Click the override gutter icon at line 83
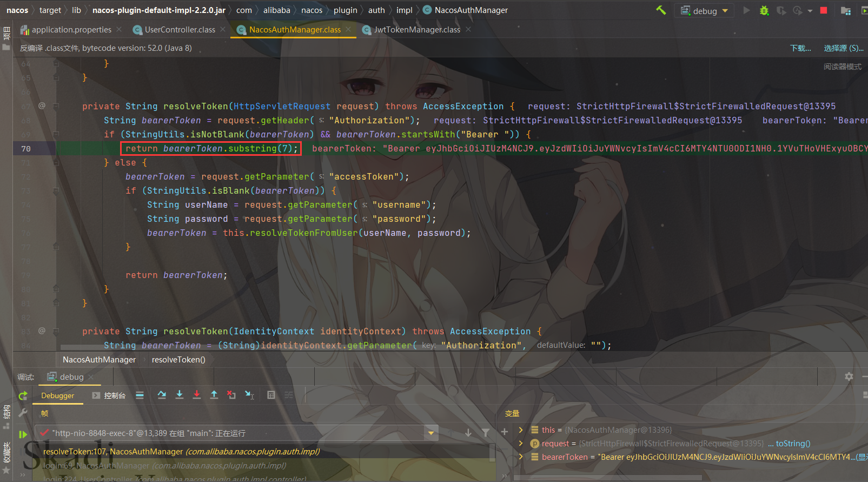The image size is (868, 482). pyautogui.click(x=42, y=331)
